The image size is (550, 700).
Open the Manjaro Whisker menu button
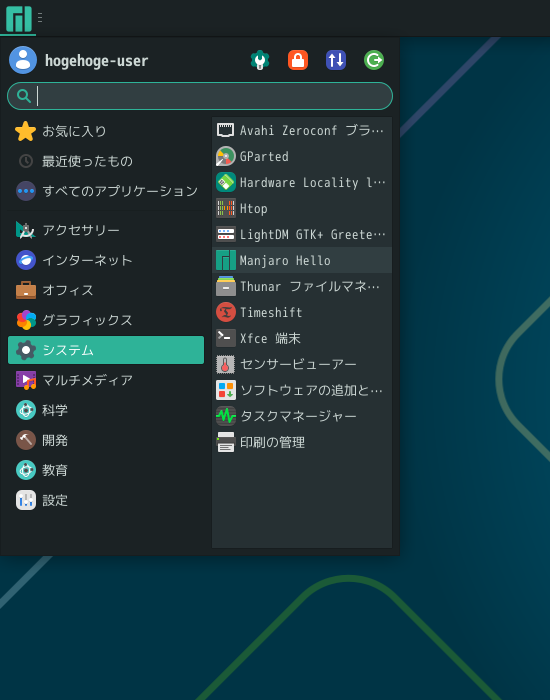click(x=18, y=18)
